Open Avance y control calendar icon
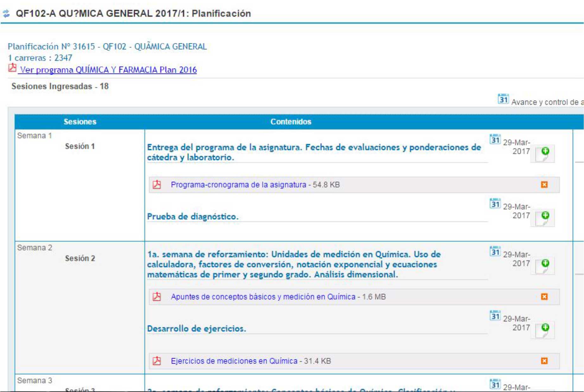The image size is (584, 392). pyautogui.click(x=503, y=99)
